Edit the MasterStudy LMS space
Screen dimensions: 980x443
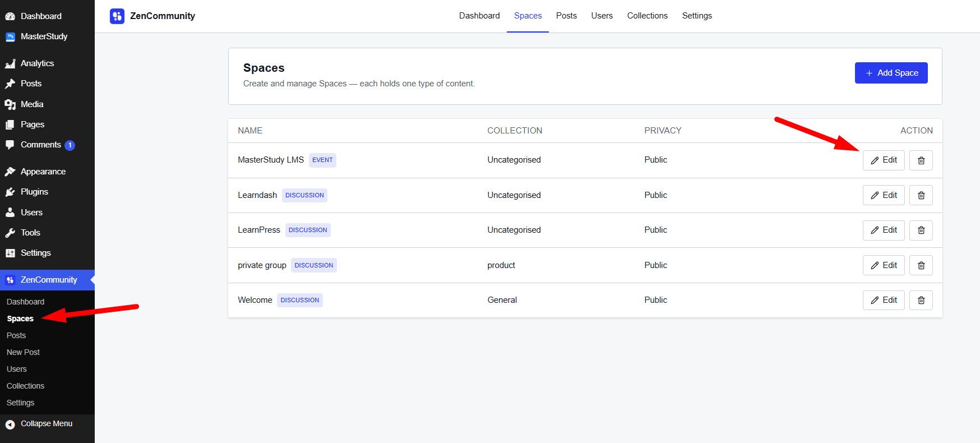click(x=884, y=160)
